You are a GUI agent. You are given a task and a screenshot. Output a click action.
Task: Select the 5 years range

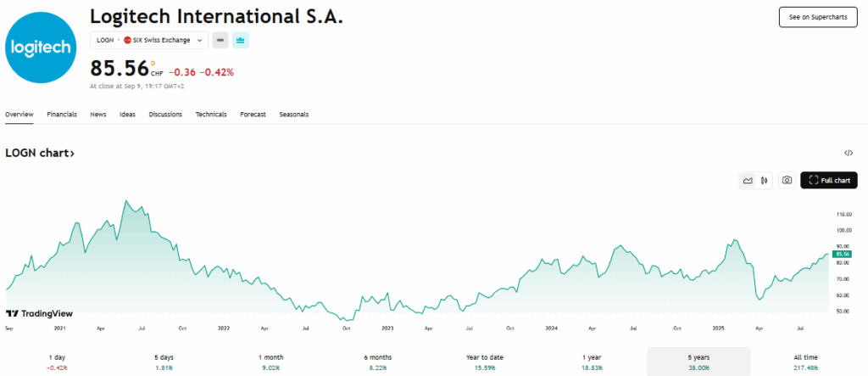coord(698,362)
